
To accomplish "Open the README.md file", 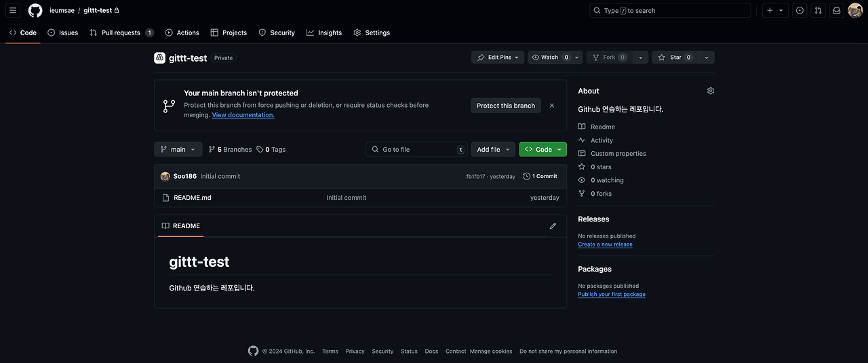I will point(193,198).
